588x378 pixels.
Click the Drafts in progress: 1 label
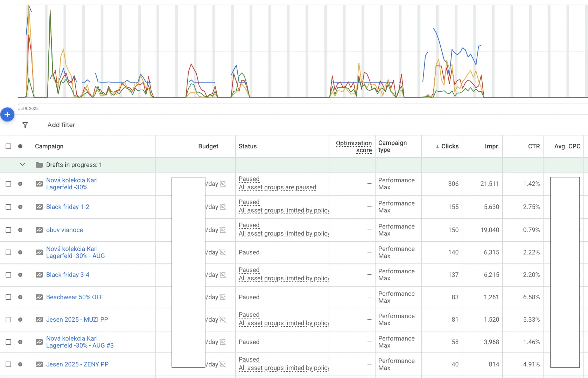pyautogui.click(x=74, y=165)
